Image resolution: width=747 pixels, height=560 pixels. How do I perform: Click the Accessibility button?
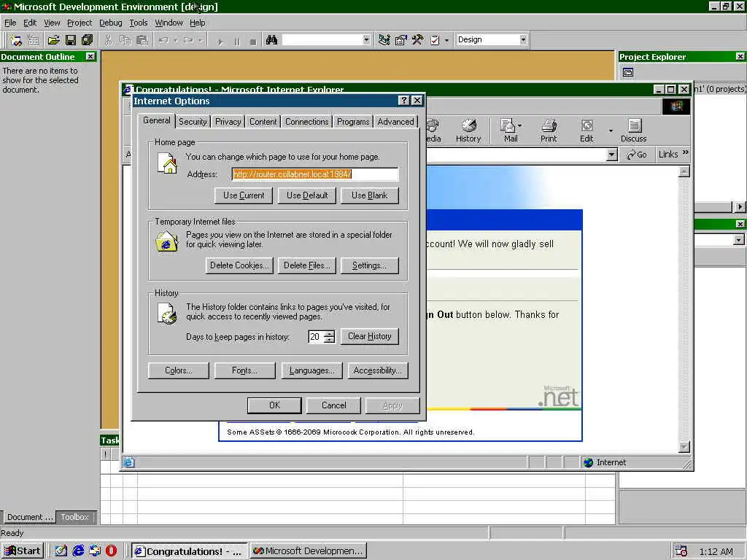coord(378,370)
